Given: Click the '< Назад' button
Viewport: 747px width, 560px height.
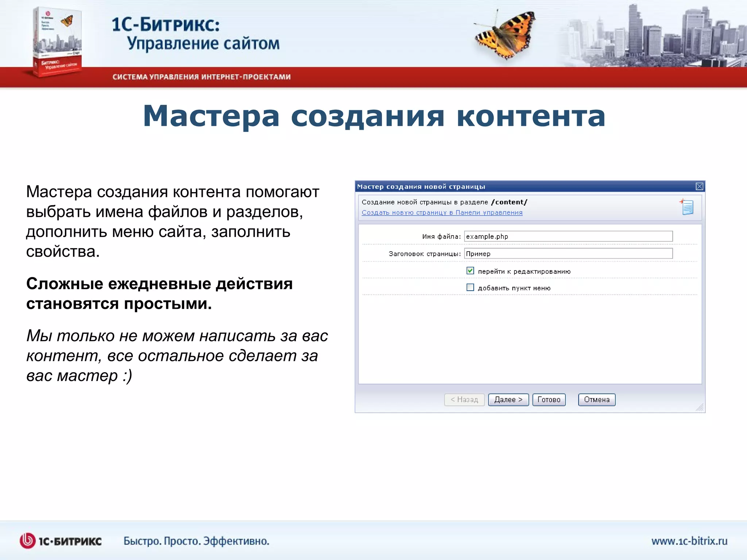Looking at the screenshot, I should pyautogui.click(x=464, y=400).
